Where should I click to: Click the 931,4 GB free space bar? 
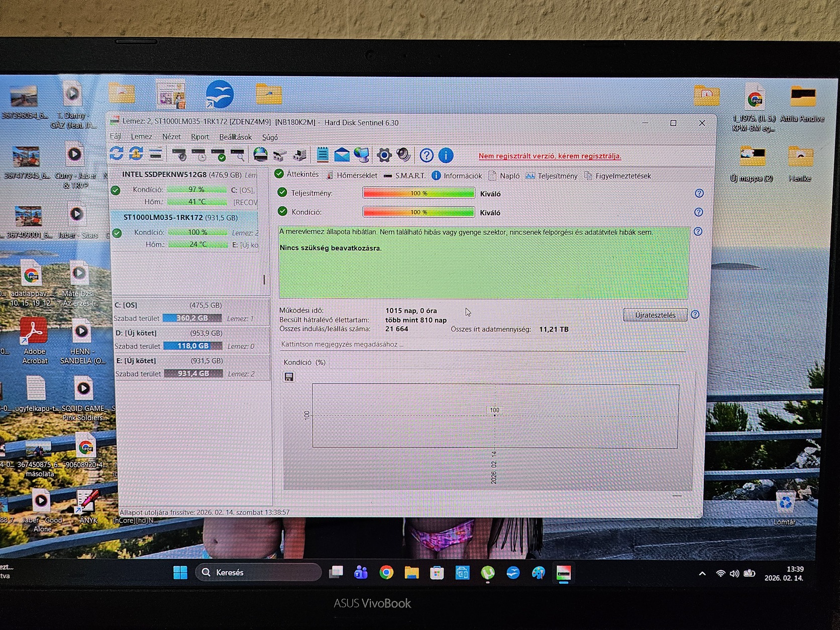[193, 373]
